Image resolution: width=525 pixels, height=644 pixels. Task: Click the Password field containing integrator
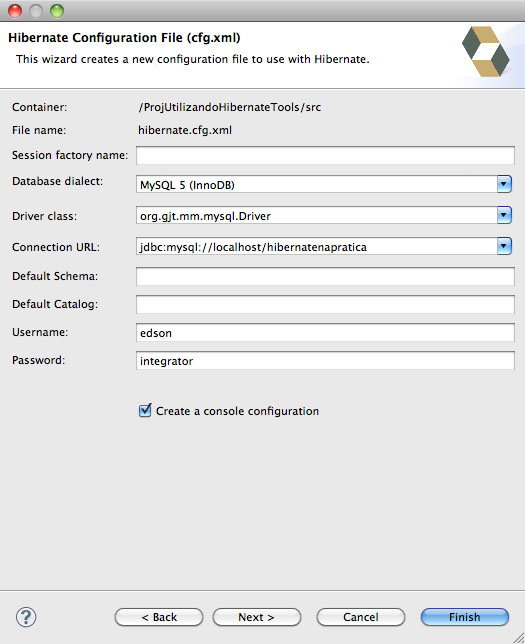pyautogui.click(x=325, y=360)
